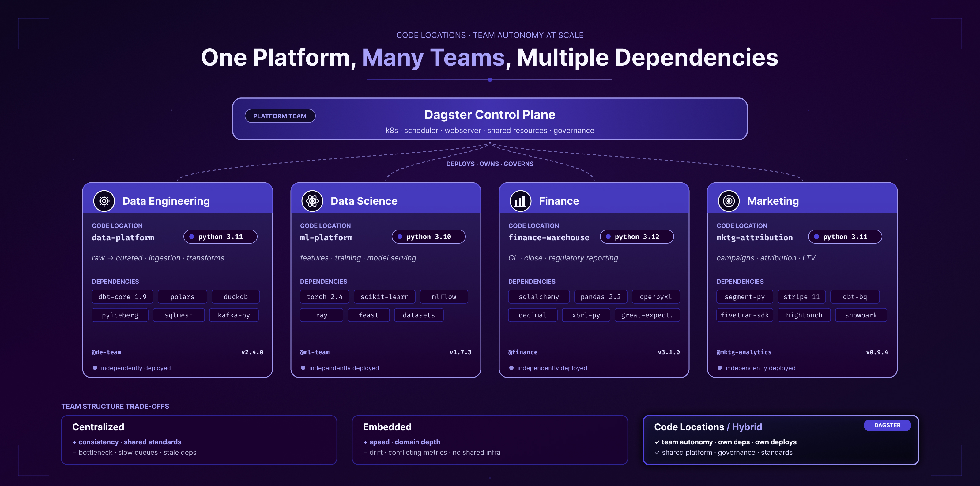Click the mlflow dependency tag
980x486 pixels.
point(444,297)
